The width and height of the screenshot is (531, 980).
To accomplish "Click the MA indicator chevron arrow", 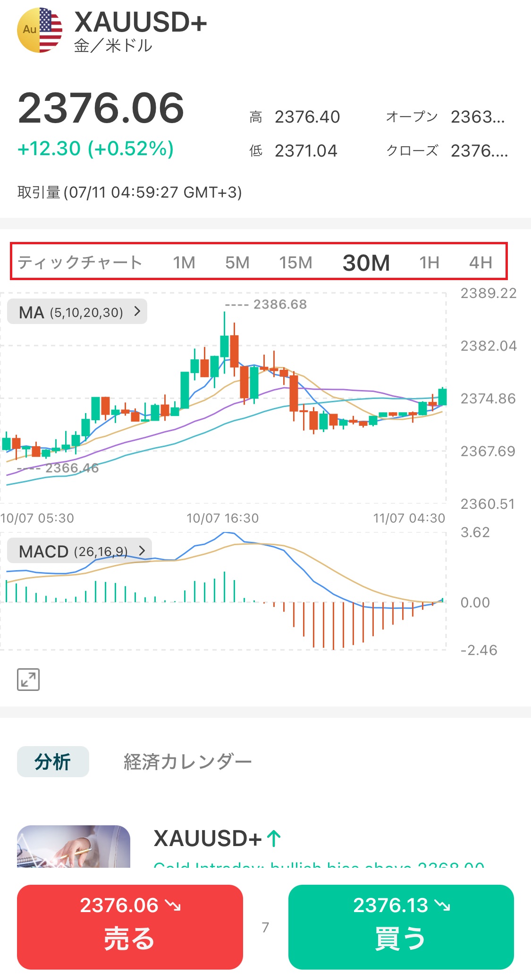I will pyautogui.click(x=137, y=311).
